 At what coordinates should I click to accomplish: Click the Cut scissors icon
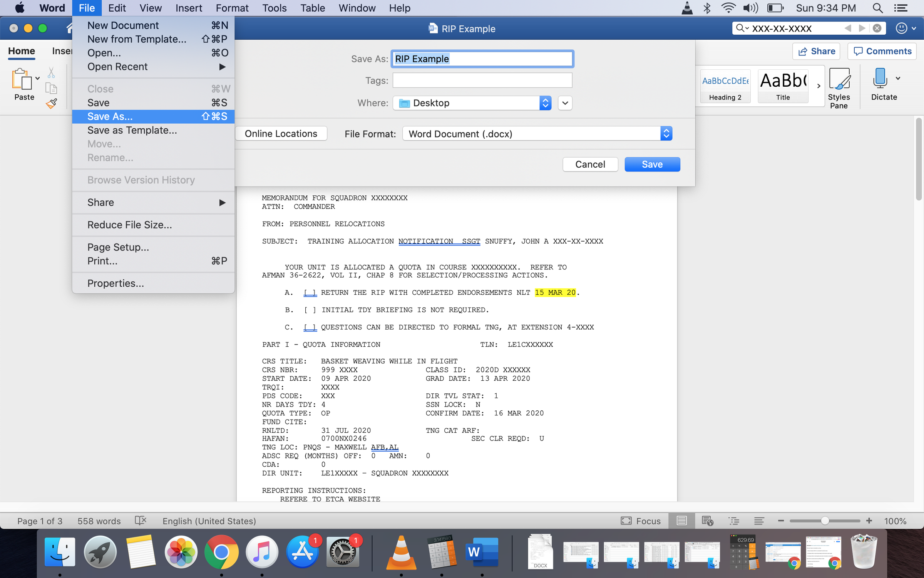click(x=51, y=72)
